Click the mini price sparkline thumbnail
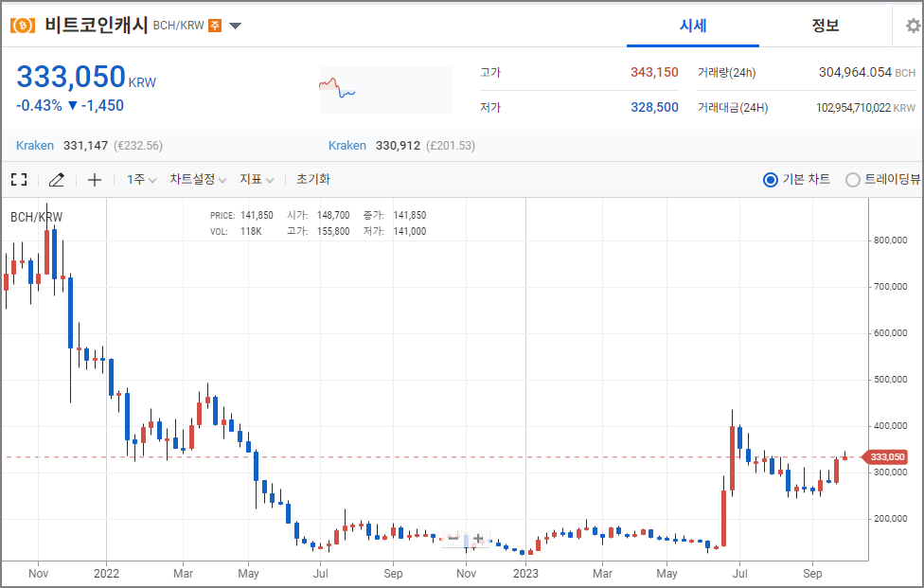 tap(384, 90)
